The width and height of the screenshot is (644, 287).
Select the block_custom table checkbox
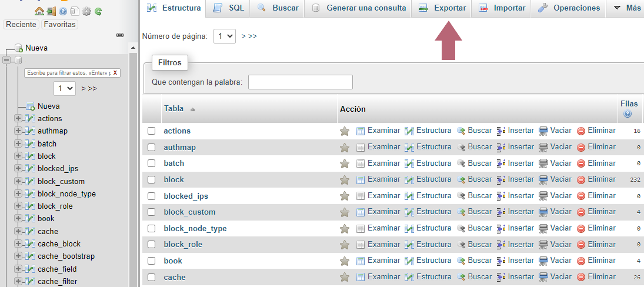(152, 212)
